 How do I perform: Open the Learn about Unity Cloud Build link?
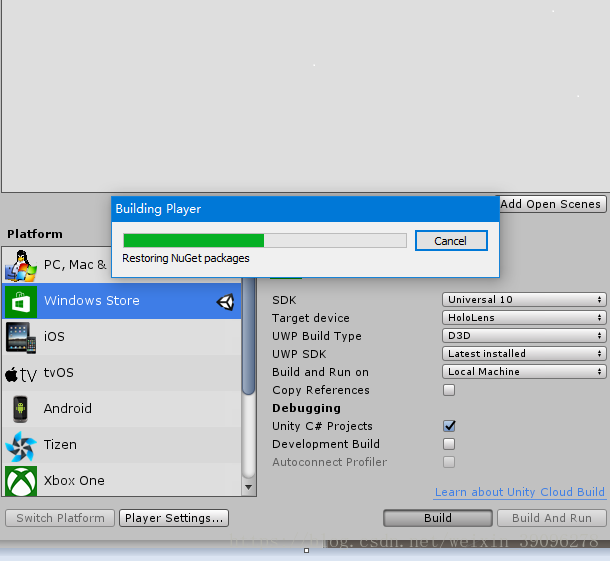coord(520,492)
